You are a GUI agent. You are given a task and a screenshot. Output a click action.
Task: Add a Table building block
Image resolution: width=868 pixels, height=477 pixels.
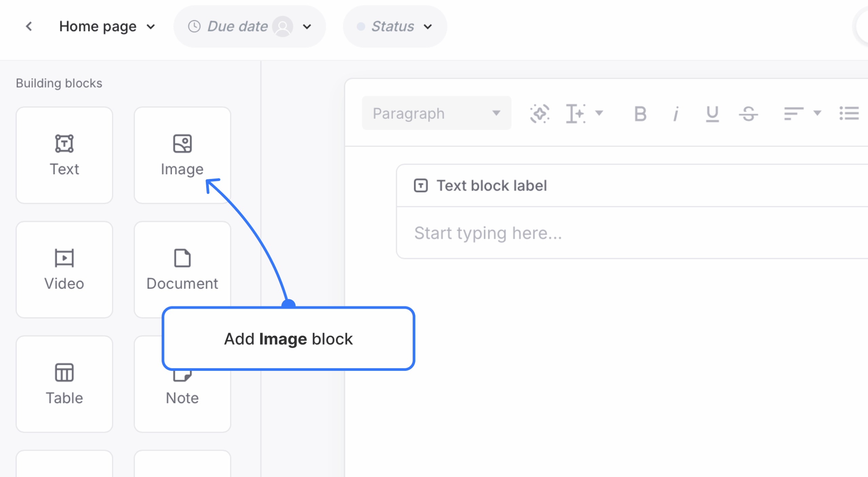[64, 384]
